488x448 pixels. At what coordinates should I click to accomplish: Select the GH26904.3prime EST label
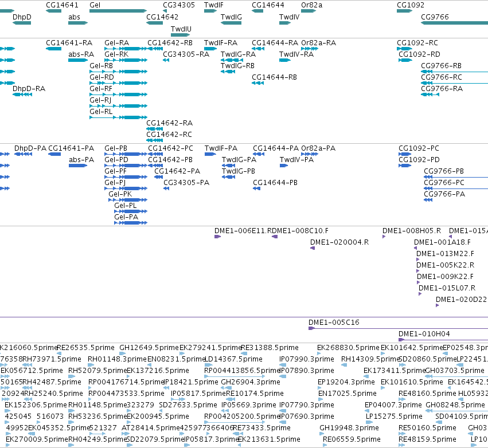click(x=251, y=382)
